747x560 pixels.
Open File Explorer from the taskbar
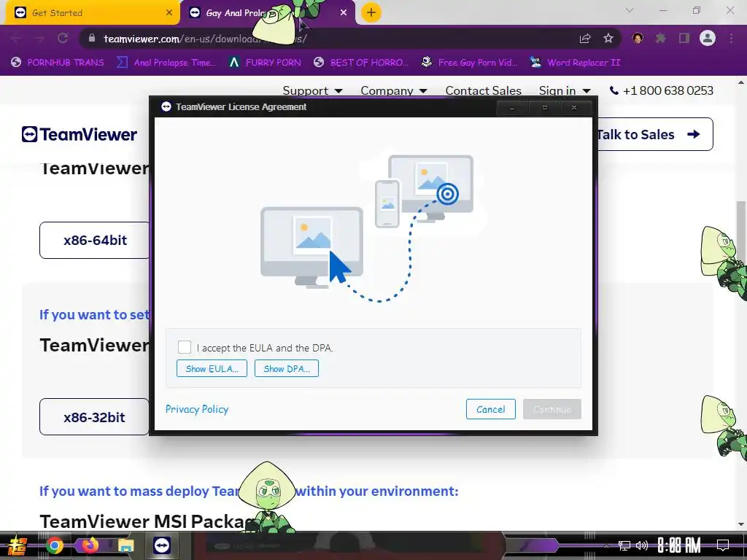[x=125, y=545]
